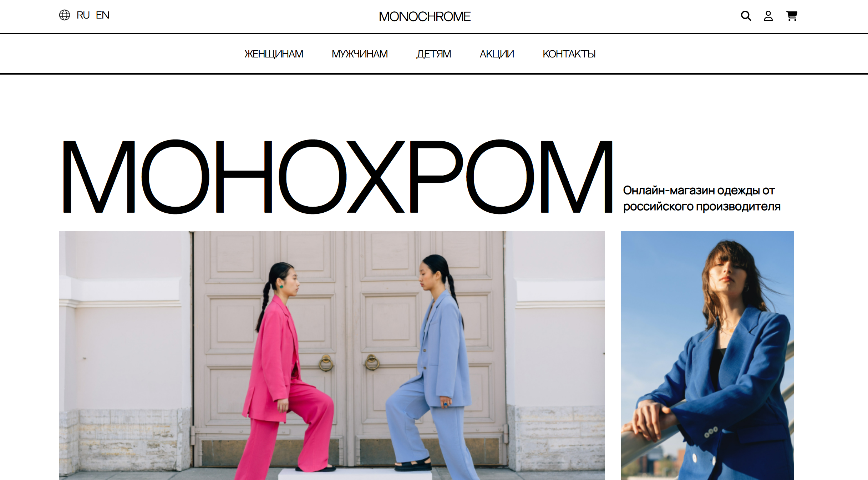Go to MONOCHROME logo homepage
The height and width of the screenshot is (480, 868).
point(425,16)
